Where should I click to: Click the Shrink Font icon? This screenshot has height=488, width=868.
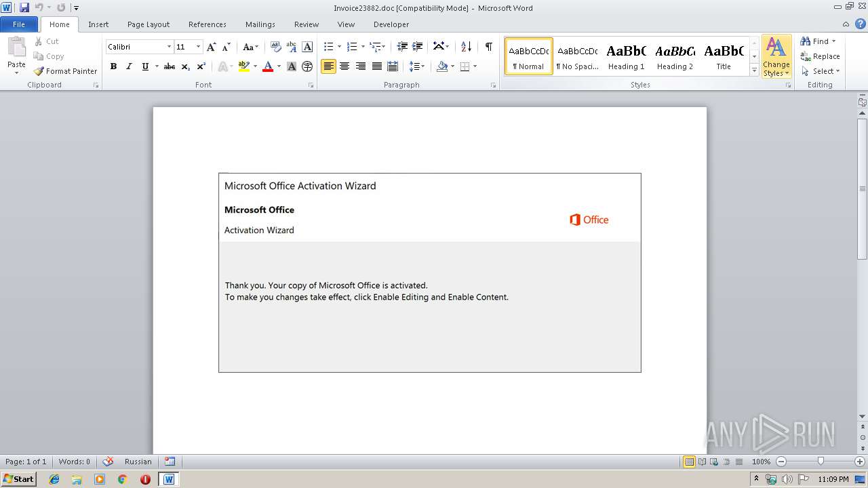(x=226, y=47)
